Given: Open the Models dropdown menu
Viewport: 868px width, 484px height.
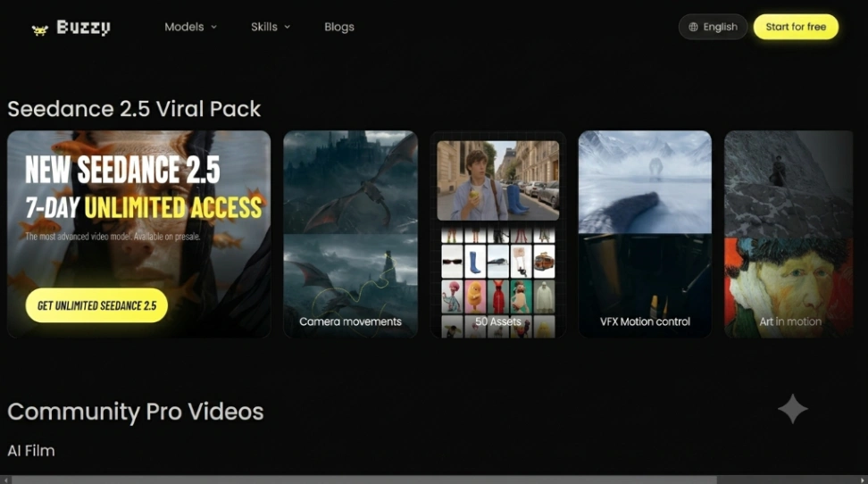Looking at the screenshot, I should (x=190, y=27).
